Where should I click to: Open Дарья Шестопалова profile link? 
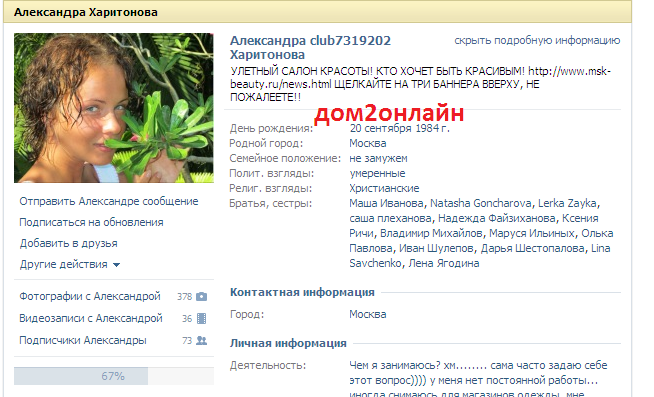click(533, 249)
